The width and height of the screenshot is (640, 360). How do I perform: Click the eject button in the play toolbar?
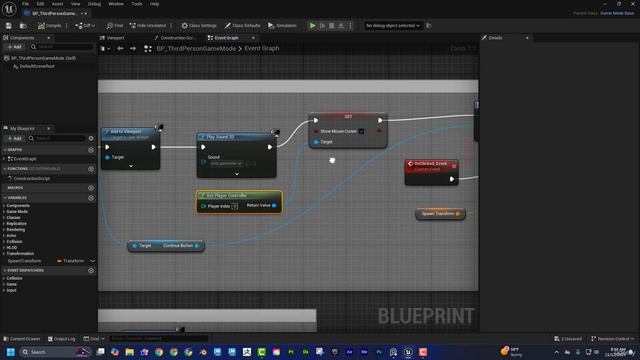(341, 26)
